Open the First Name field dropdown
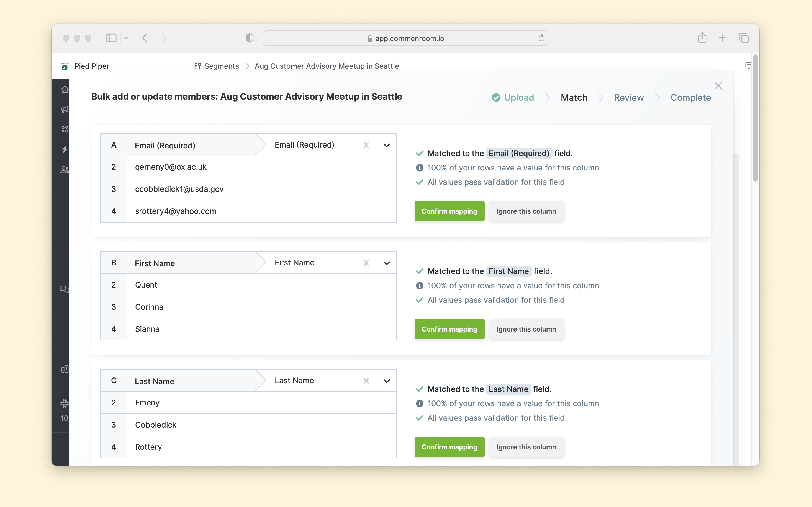Screen dimensions: 812x507 click(386, 263)
